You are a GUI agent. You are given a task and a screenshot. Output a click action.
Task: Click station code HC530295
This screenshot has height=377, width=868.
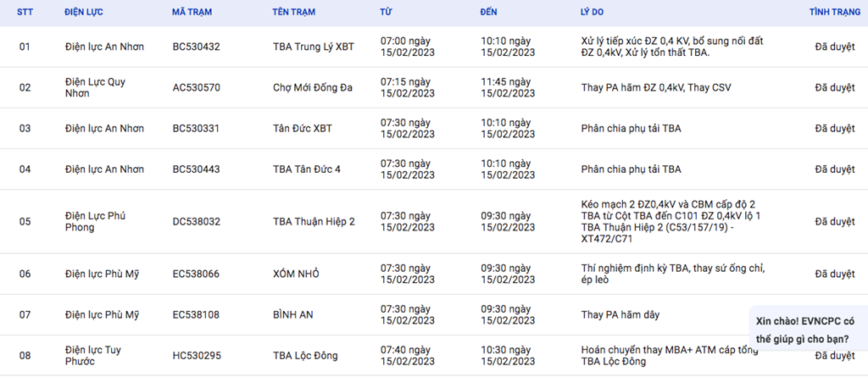click(x=197, y=356)
